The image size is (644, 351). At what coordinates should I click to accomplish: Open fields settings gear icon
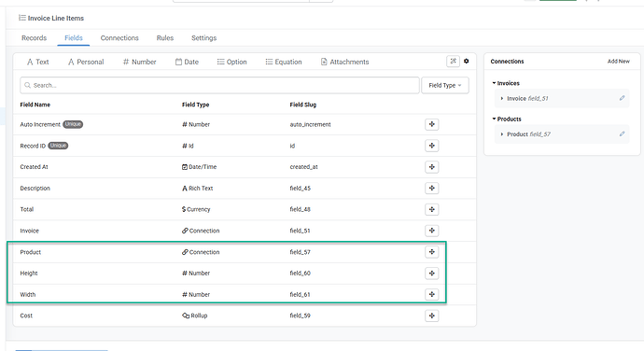pos(466,62)
